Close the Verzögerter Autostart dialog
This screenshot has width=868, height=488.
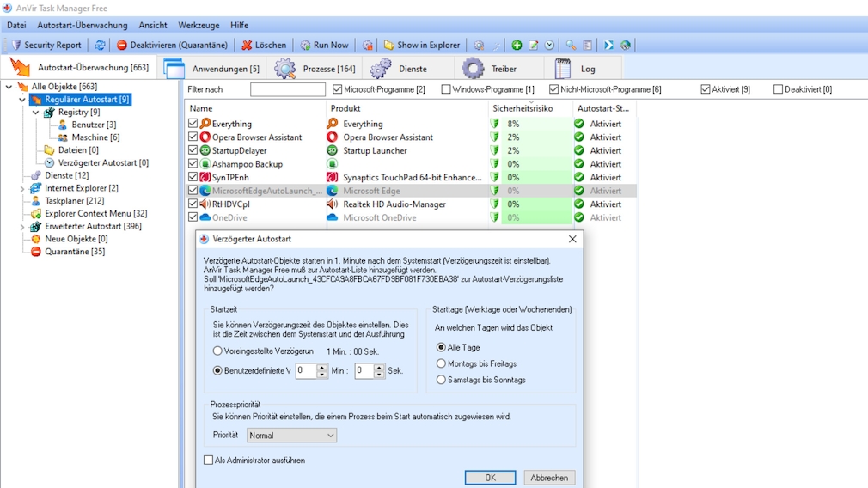click(572, 239)
